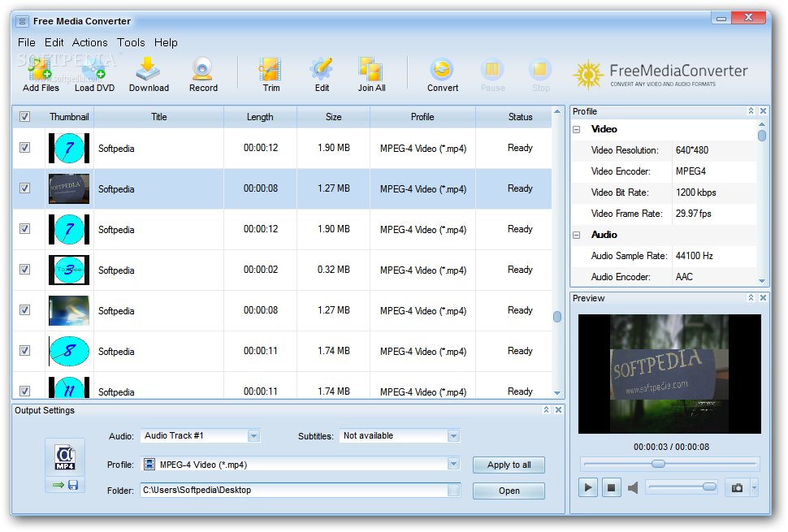Collapse the Video properties group
Image resolution: width=788 pixels, height=532 pixels.
click(x=577, y=129)
